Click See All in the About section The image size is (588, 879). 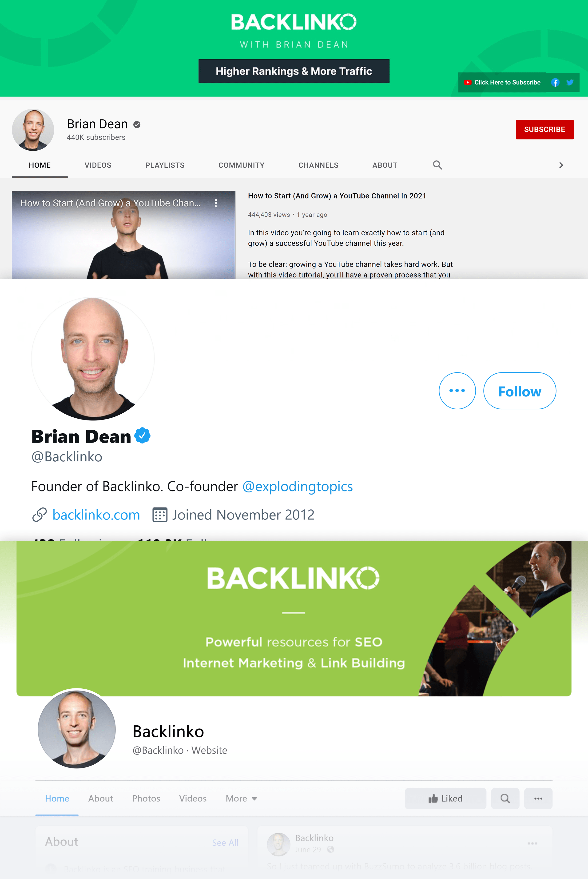click(225, 843)
